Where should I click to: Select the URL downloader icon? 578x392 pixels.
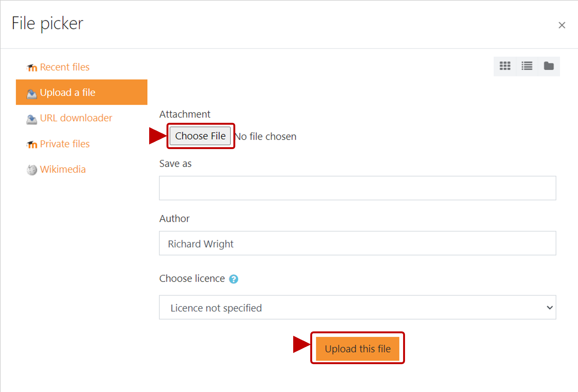click(31, 118)
